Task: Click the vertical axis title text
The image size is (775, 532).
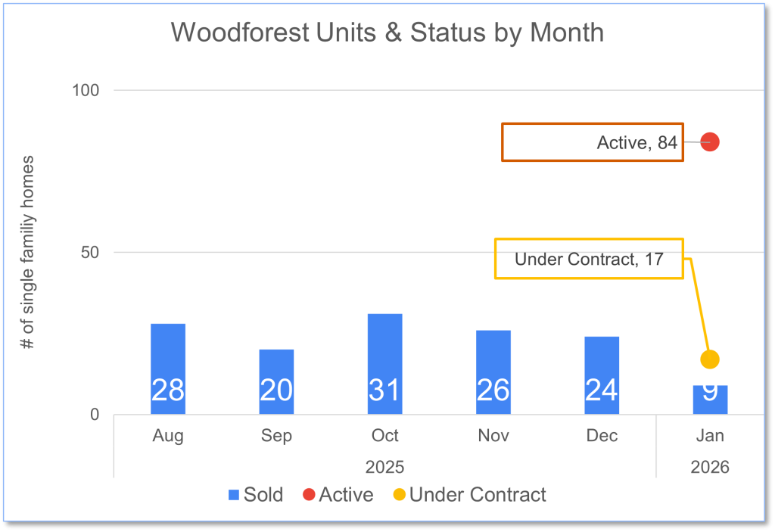Action: tap(29, 252)
